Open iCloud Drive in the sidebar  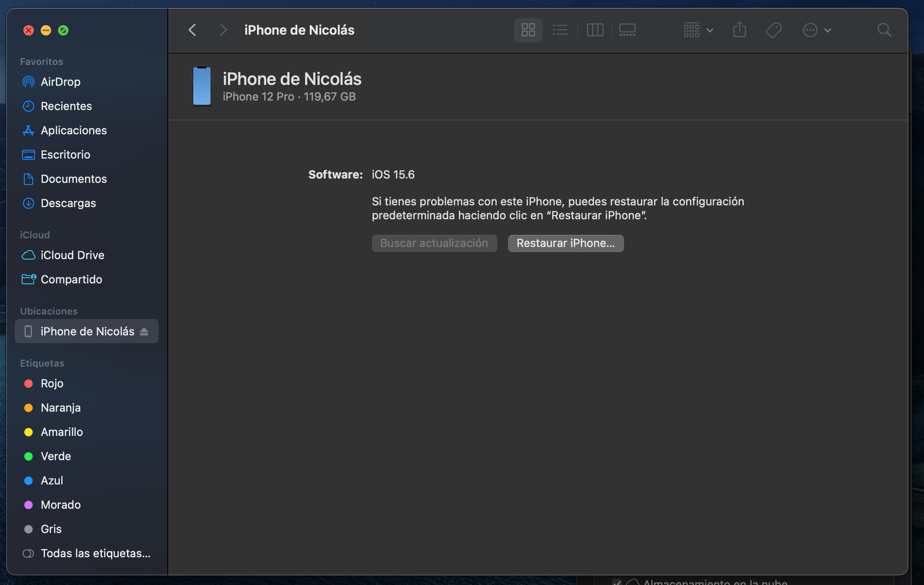click(x=72, y=255)
